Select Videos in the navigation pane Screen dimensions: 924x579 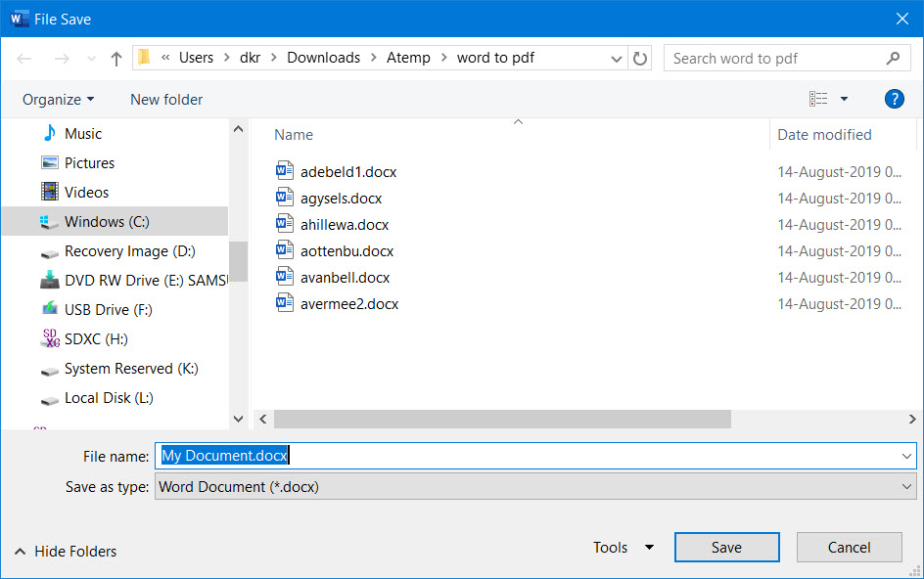click(x=86, y=193)
